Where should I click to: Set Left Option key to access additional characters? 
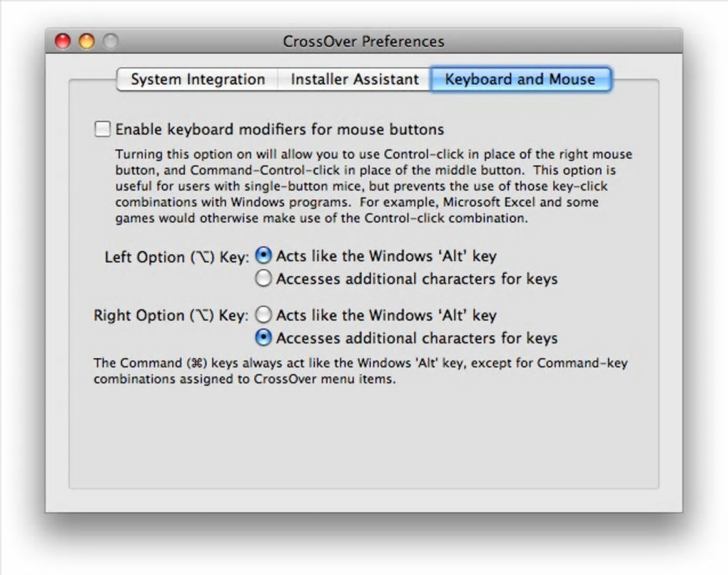(263, 279)
